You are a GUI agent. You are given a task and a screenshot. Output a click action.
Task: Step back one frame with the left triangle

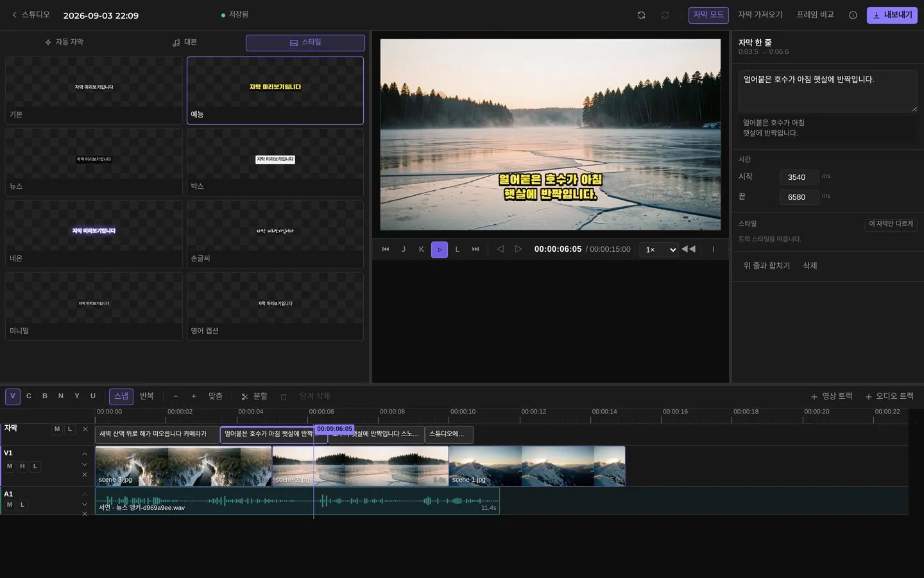tap(501, 249)
